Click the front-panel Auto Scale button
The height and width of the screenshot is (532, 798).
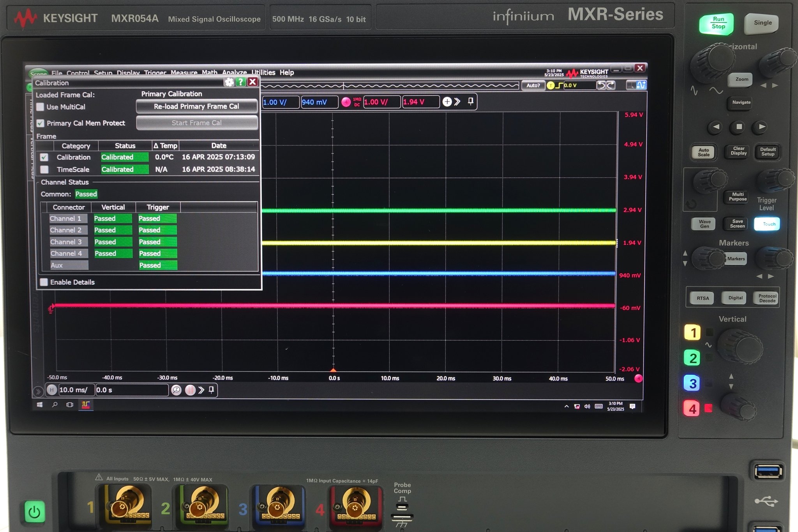click(704, 152)
